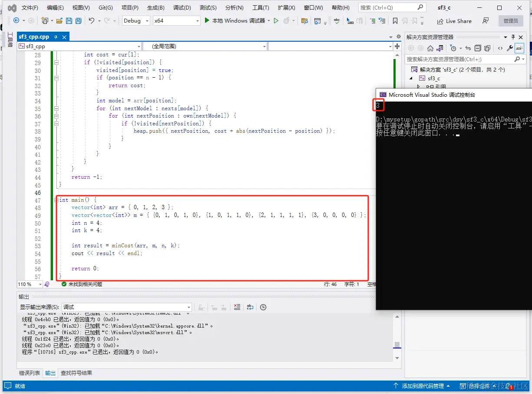Click the search magnifier in title search box
The width and height of the screenshot is (532, 394).
[x=420, y=7]
